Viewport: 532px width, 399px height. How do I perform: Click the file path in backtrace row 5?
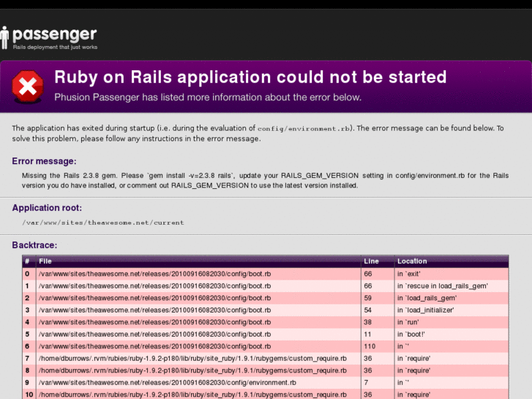(154, 334)
